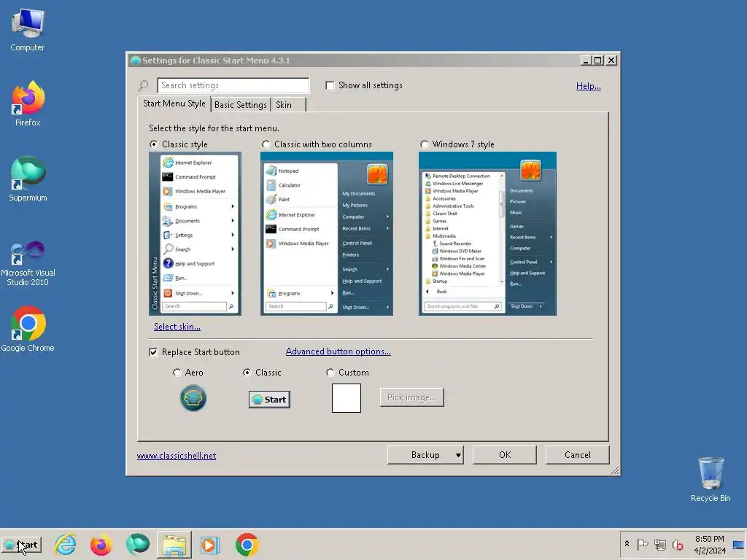This screenshot has height=560, width=747.
Task: Select Classic style radio button
Action: point(154,144)
